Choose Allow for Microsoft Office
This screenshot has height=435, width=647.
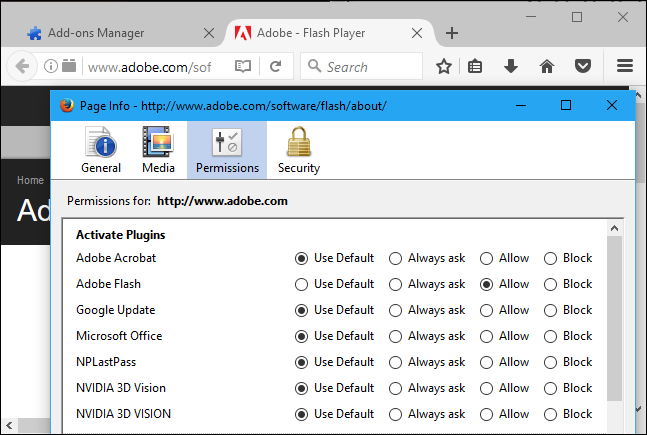(x=486, y=336)
